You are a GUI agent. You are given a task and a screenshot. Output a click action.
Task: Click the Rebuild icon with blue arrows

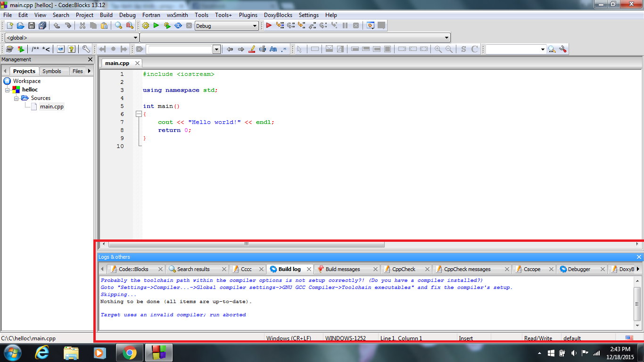pos(178,26)
